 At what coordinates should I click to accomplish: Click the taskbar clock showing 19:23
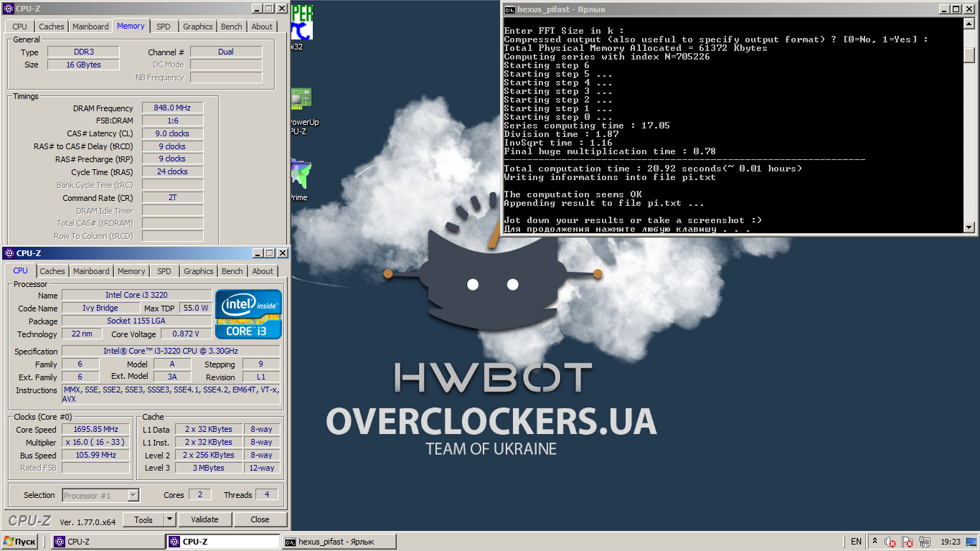tap(951, 542)
